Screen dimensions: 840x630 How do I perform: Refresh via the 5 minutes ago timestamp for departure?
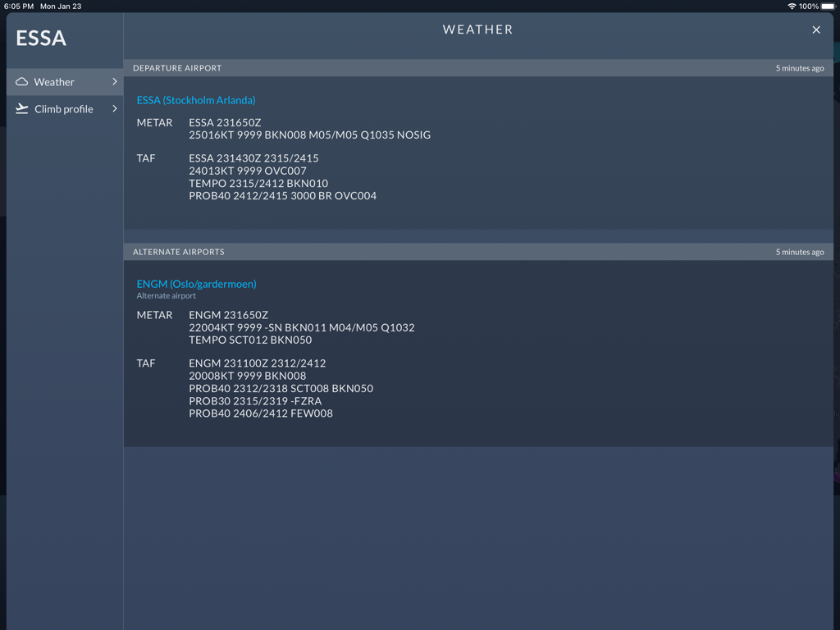click(800, 68)
